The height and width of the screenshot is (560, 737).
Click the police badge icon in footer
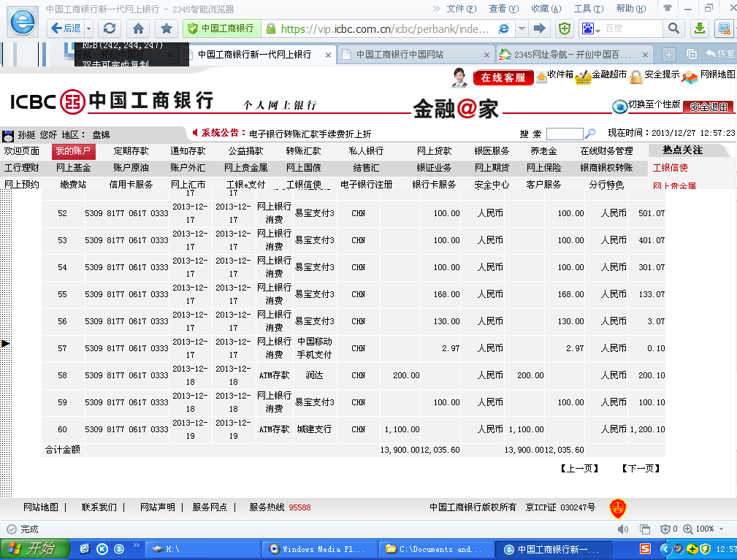pyautogui.click(x=618, y=507)
